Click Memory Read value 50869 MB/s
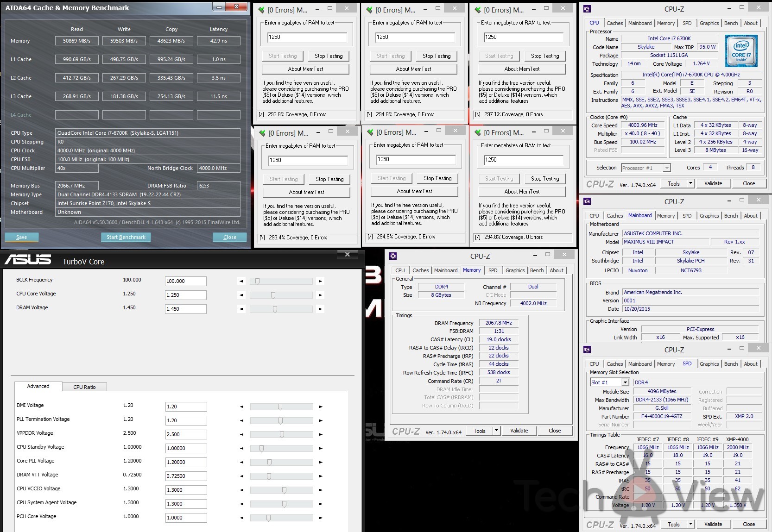772x532 pixels. [x=77, y=41]
